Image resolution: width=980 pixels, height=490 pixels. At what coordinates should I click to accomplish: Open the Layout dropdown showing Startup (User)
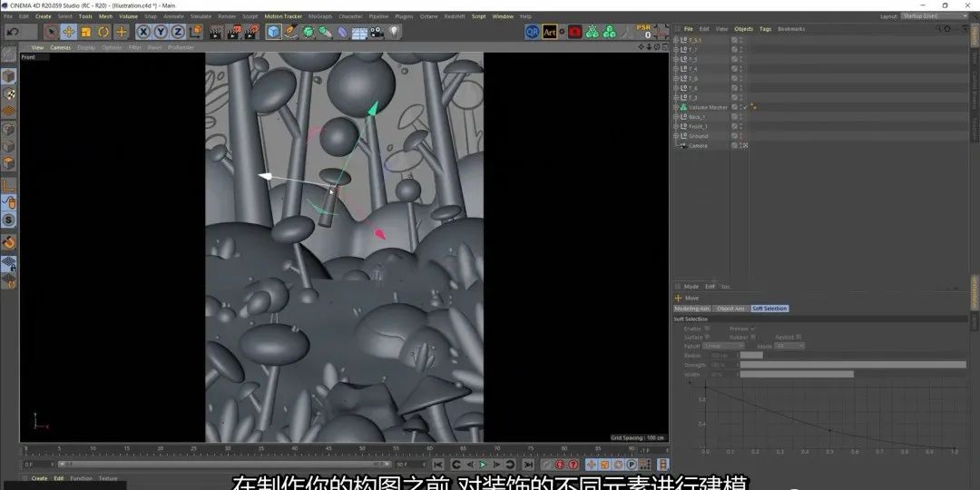click(x=935, y=16)
